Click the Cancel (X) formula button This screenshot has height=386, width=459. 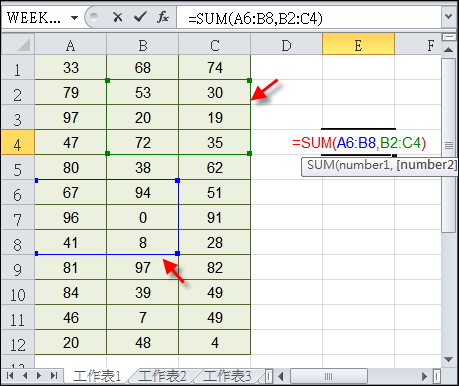(x=118, y=17)
